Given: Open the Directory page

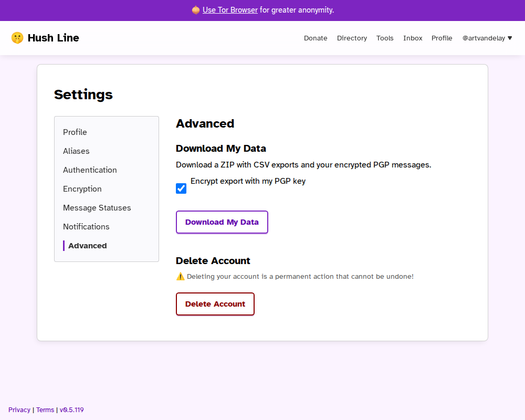Looking at the screenshot, I should (352, 38).
